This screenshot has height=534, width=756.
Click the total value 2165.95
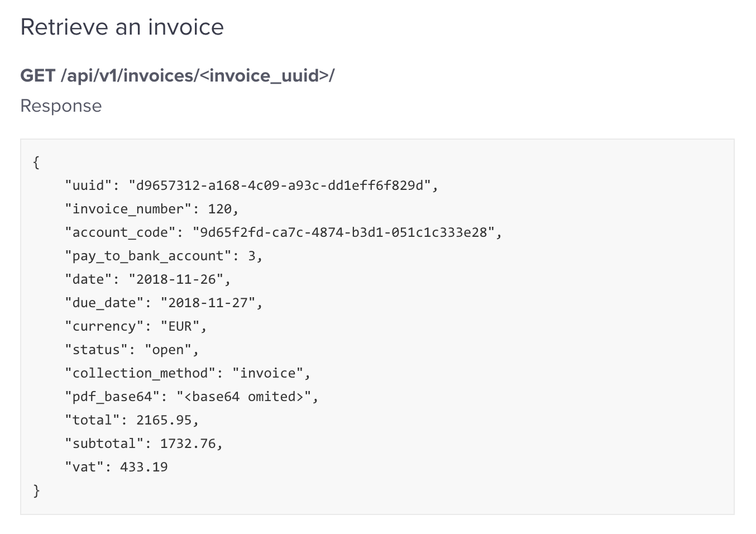pos(164,420)
